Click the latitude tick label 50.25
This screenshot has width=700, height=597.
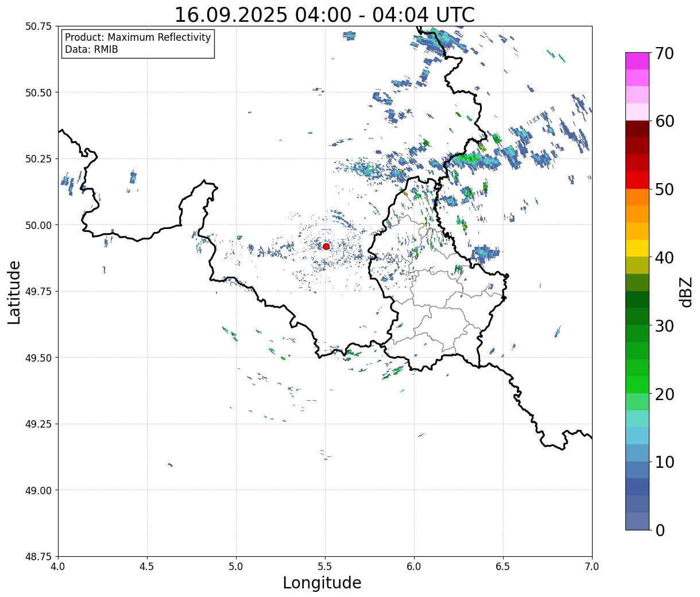pyautogui.click(x=38, y=159)
